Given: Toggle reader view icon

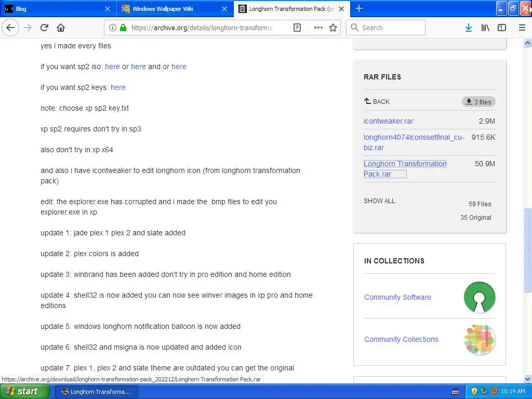Looking at the screenshot, I should tap(297, 28).
